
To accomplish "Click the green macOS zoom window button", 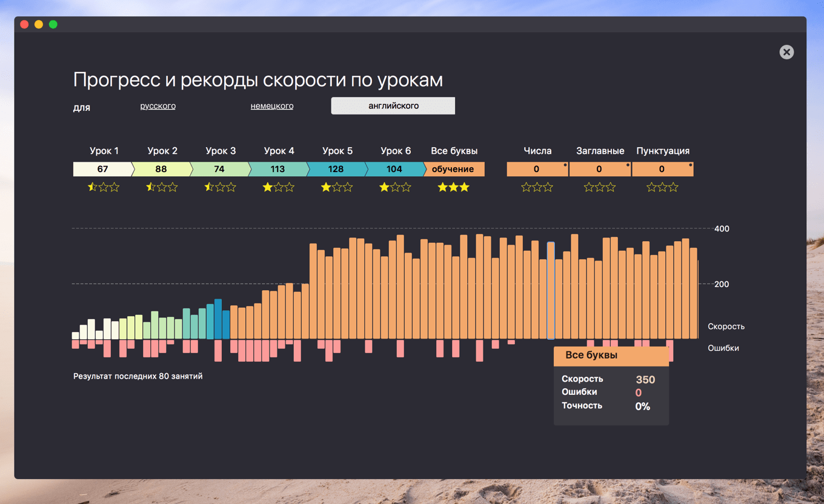I will (53, 24).
